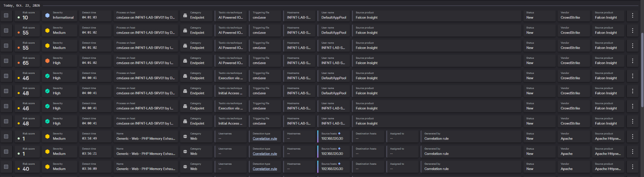This screenshot has height=177, width=644.
Task: Click Source hosts diamond icon on risk 40 row
Action: pyautogui.click(x=339, y=163)
